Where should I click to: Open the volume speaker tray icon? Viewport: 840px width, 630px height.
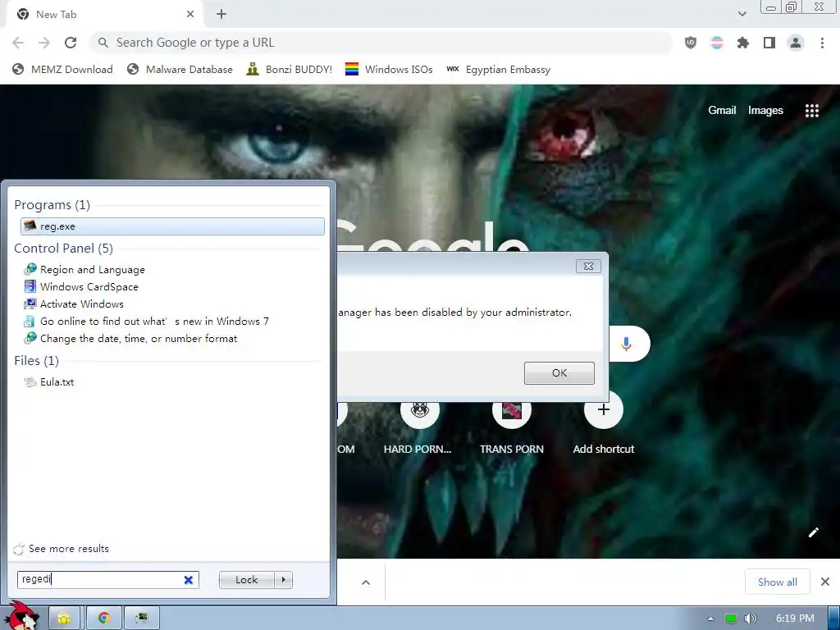click(x=750, y=619)
